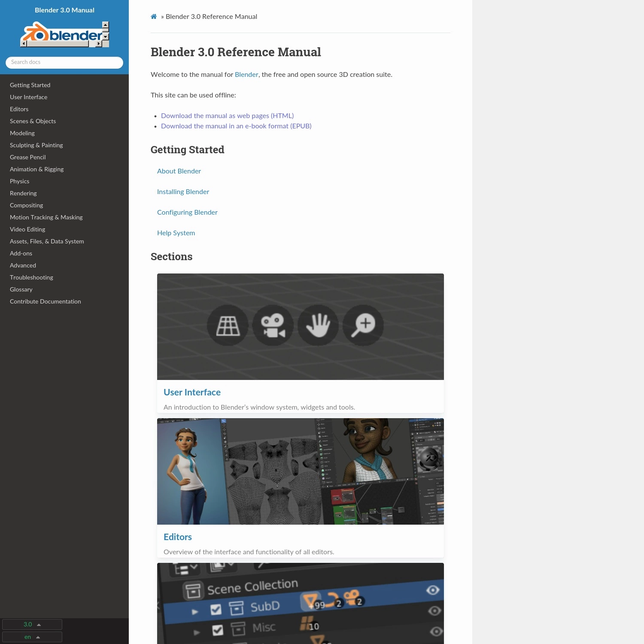
Task: Open the Installing Blender link
Action: [x=183, y=192]
